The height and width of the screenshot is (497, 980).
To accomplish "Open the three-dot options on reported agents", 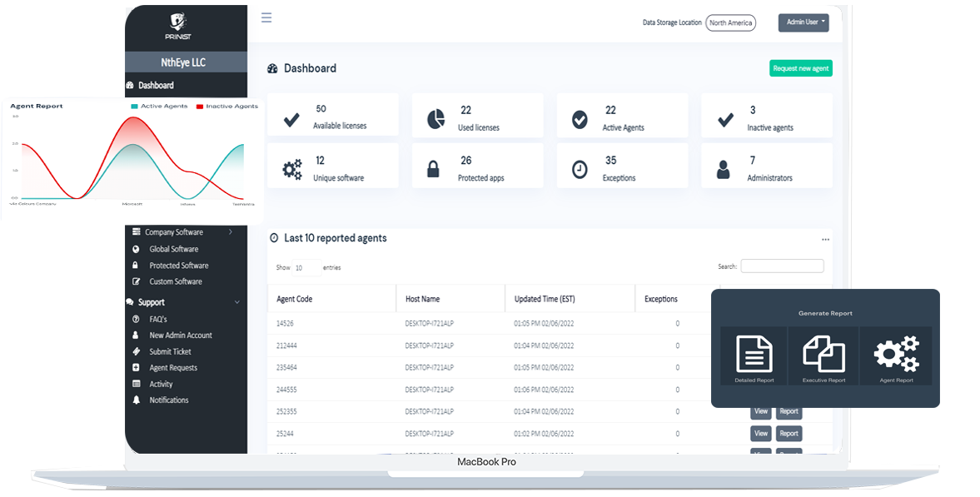I will pyautogui.click(x=825, y=239).
